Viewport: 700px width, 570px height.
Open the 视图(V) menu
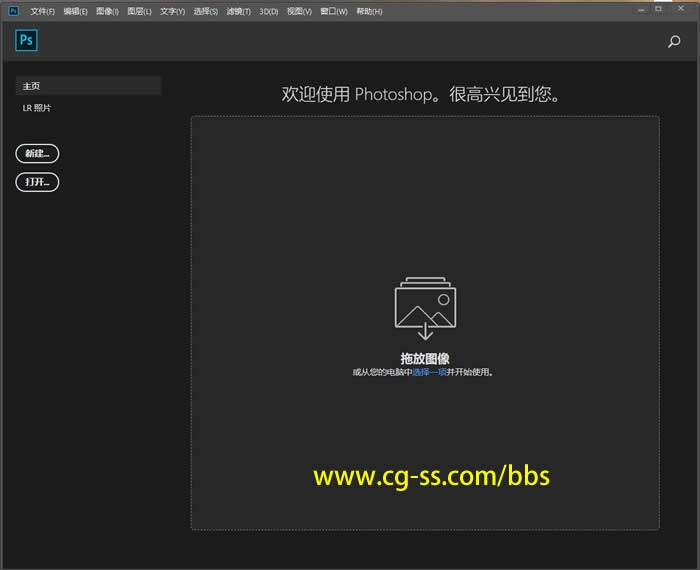coord(299,11)
